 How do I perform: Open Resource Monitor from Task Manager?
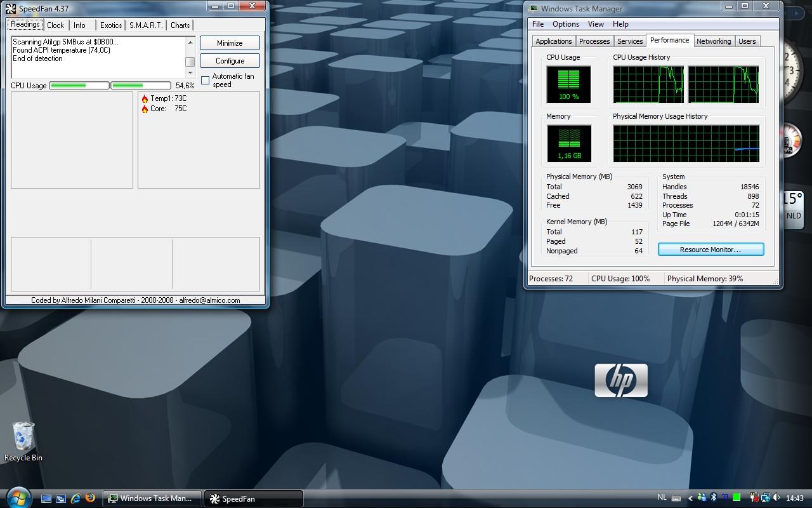click(x=710, y=250)
